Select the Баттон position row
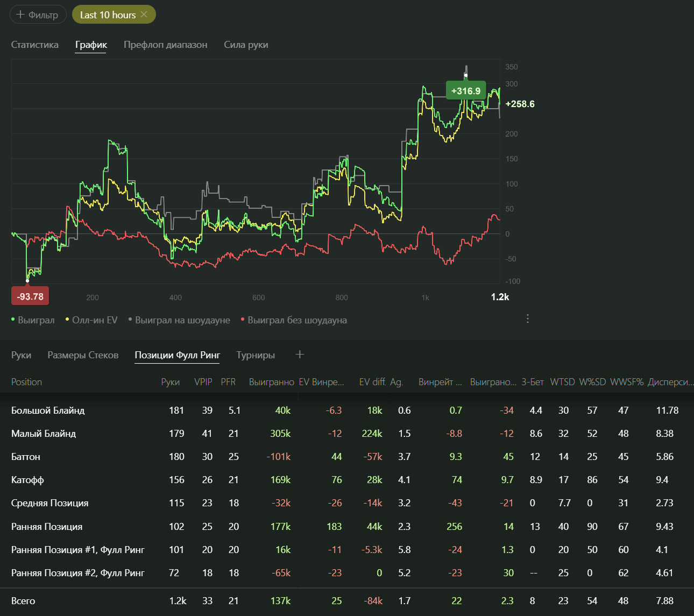Viewport: 694px width, 616px height. tap(347, 457)
